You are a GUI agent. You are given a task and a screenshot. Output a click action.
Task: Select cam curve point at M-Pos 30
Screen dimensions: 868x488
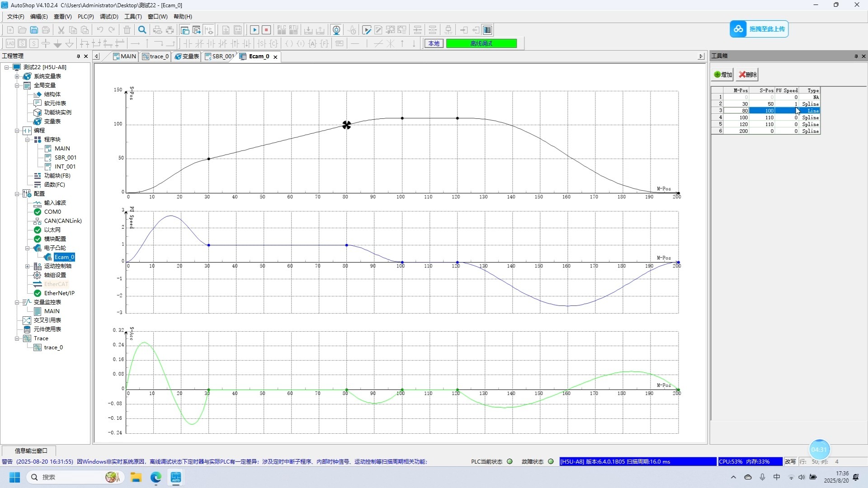(208, 159)
